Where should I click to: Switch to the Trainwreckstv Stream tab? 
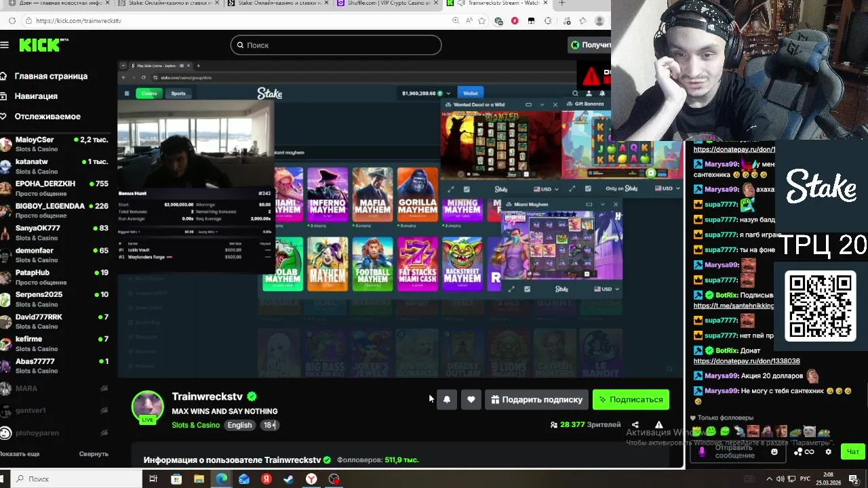(x=498, y=3)
